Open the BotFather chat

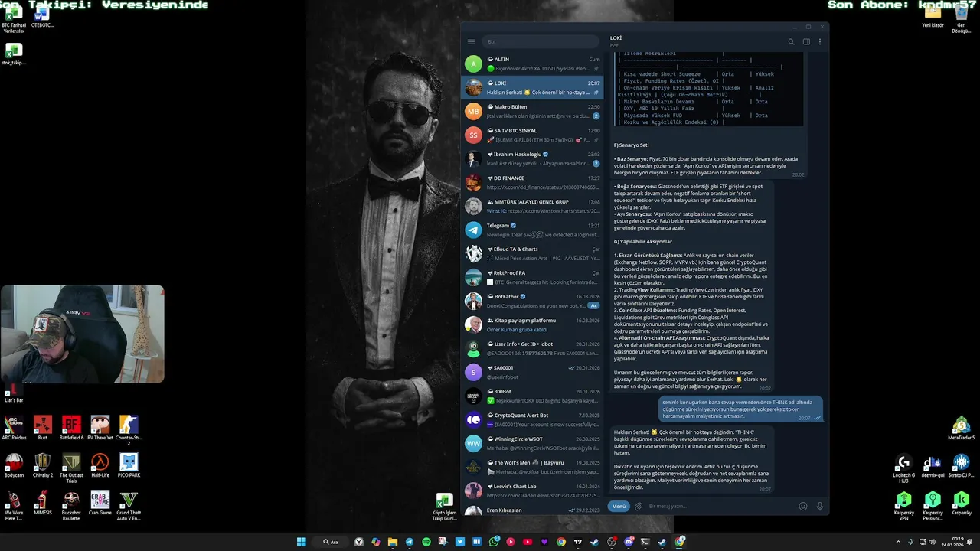point(532,301)
